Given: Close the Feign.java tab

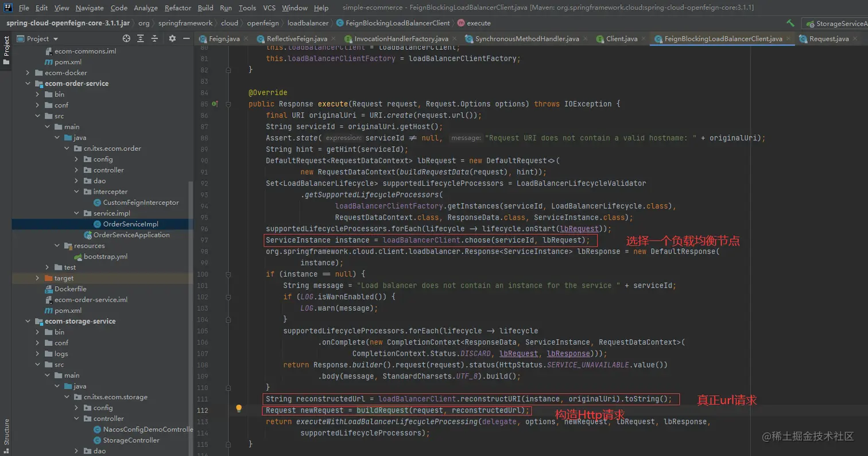Looking at the screenshot, I should (x=246, y=39).
